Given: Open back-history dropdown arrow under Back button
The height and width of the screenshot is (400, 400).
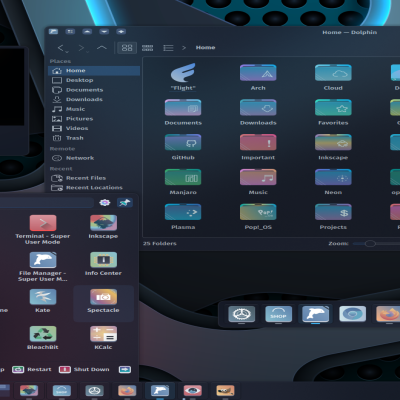Looking at the screenshot, I should coord(67,52).
